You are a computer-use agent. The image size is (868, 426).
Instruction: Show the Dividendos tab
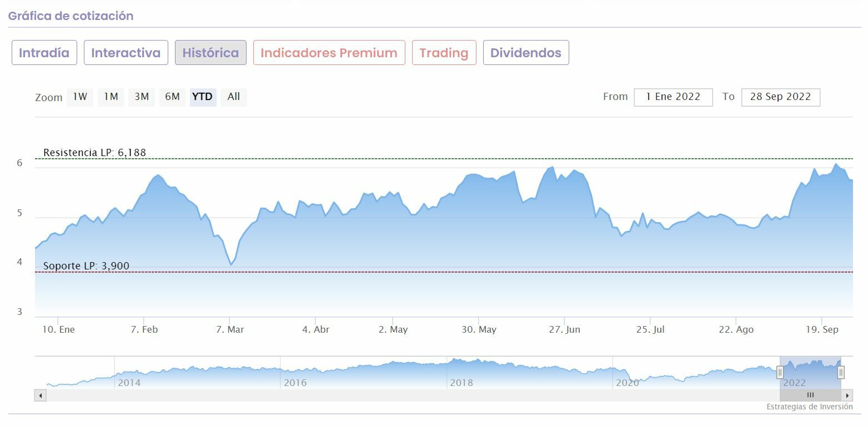[x=525, y=53]
